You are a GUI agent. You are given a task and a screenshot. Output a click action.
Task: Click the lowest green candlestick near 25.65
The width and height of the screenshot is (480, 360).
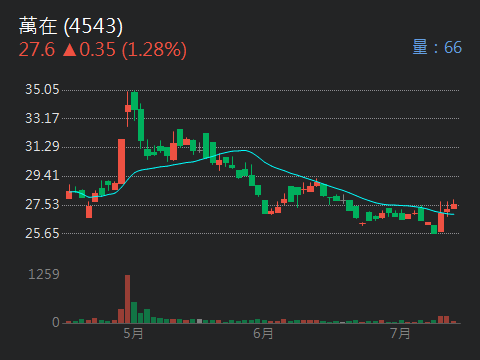pyautogui.click(x=434, y=229)
